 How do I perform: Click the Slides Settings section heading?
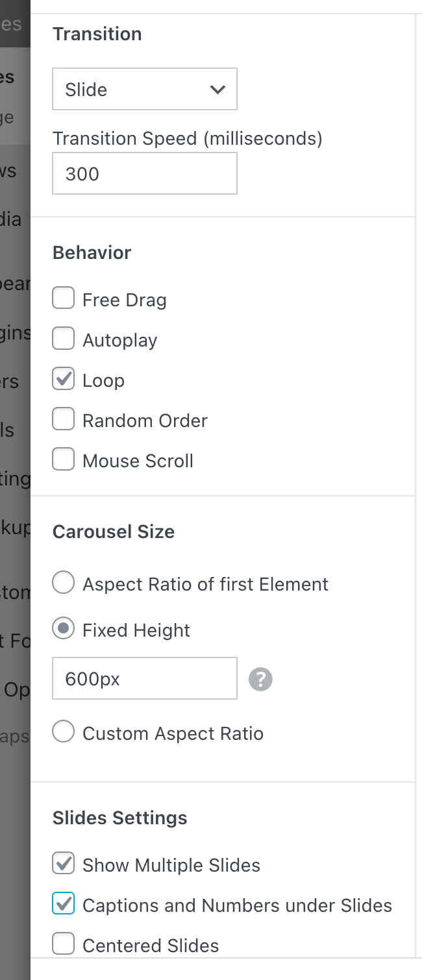click(119, 818)
